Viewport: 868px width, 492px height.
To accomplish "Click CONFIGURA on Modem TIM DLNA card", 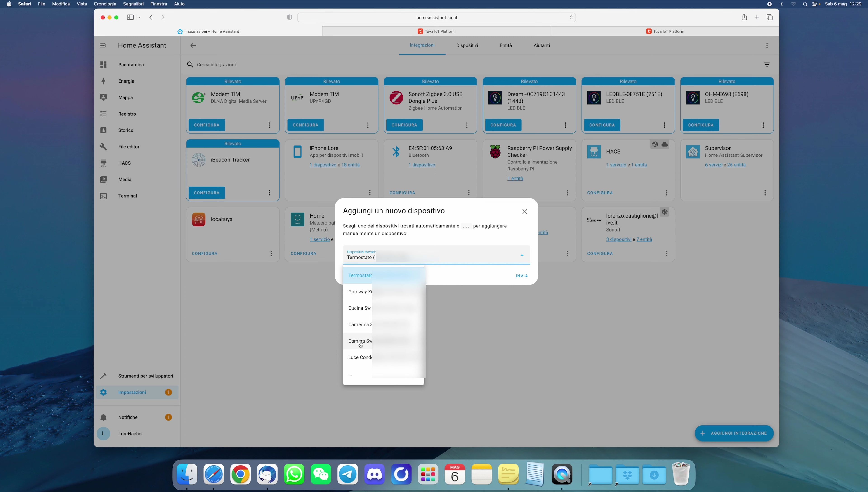I will coord(207,125).
